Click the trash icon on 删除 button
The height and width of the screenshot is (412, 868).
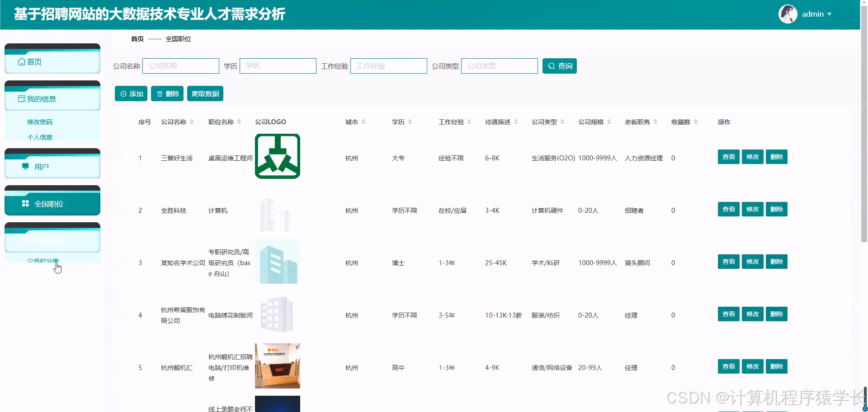click(x=160, y=94)
